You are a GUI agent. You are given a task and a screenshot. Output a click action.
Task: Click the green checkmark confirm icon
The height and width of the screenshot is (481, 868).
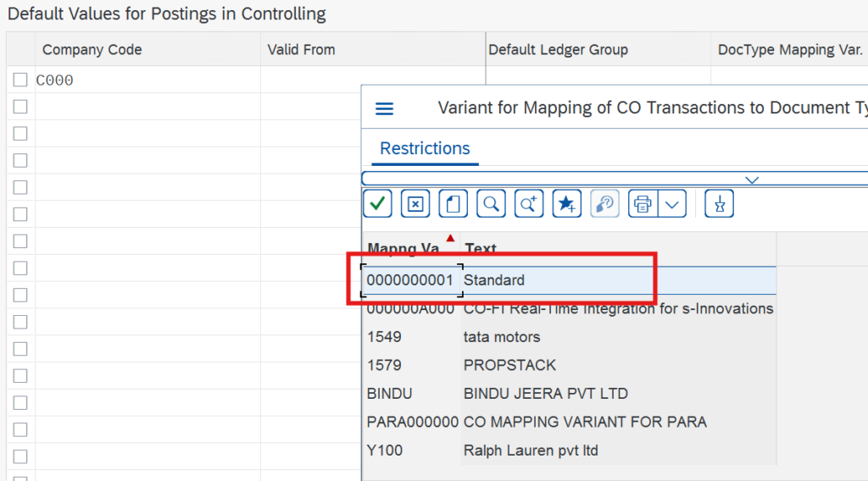pyautogui.click(x=377, y=203)
